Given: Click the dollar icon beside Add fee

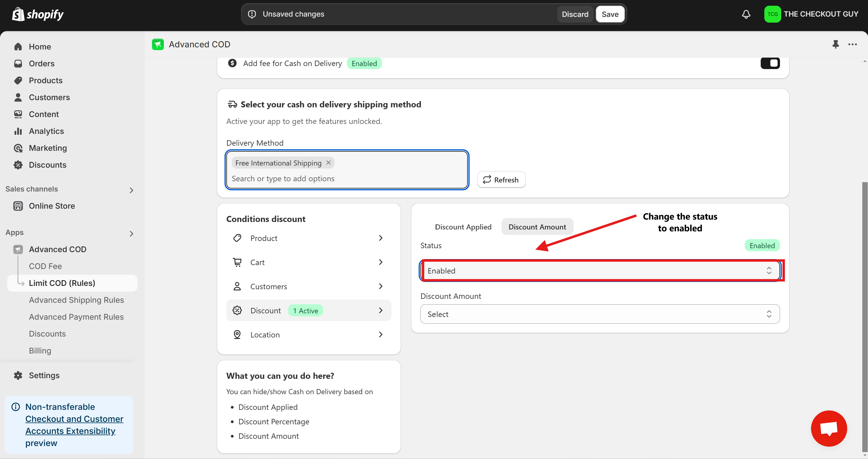Looking at the screenshot, I should [x=232, y=63].
